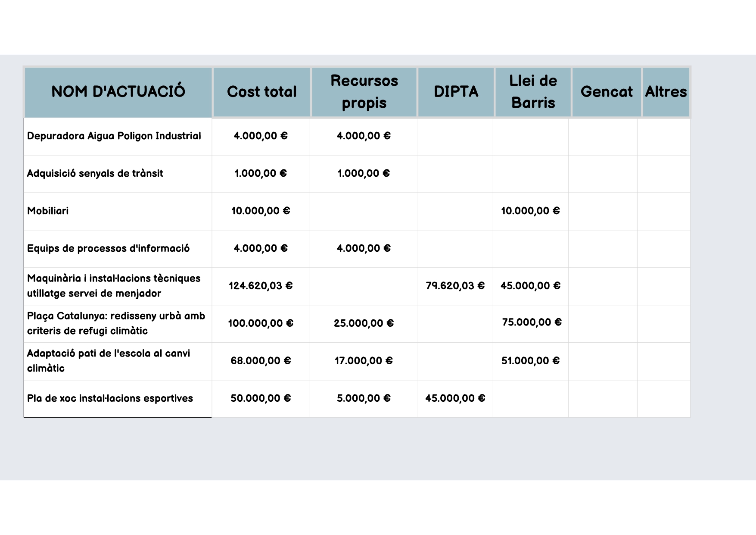Select the Gencat column header
The height and width of the screenshot is (535, 756).
[x=606, y=92]
